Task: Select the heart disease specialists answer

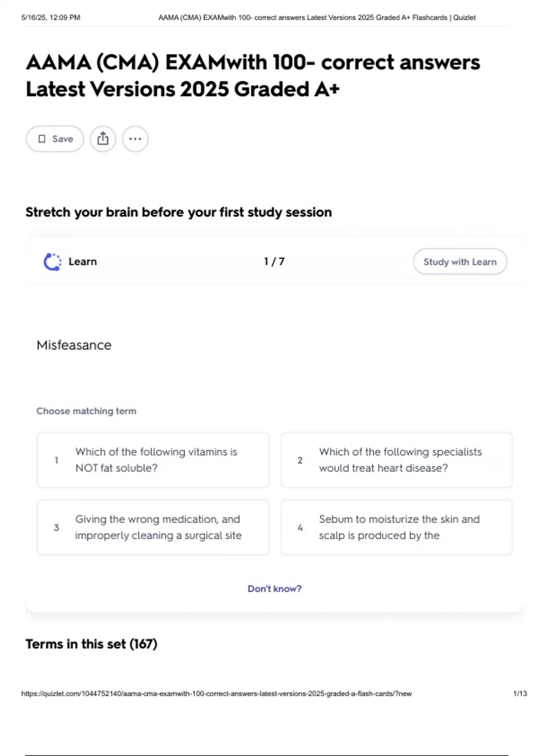Action: click(396, 460)
